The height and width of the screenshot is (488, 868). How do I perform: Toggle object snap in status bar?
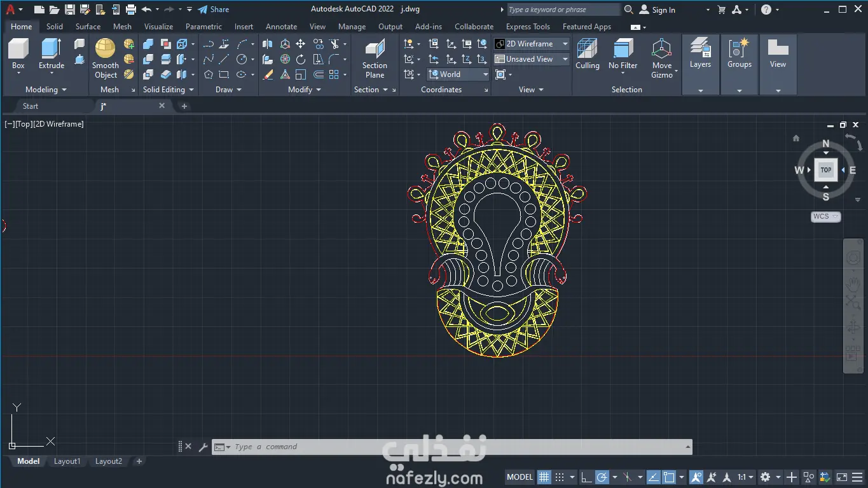668,477
